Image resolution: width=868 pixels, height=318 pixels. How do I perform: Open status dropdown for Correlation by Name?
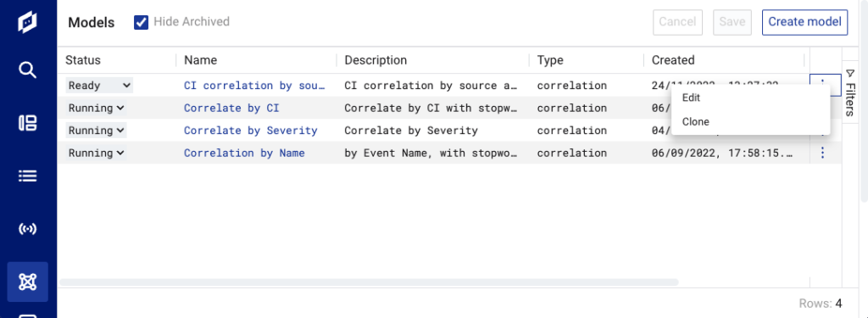(96, 153)
